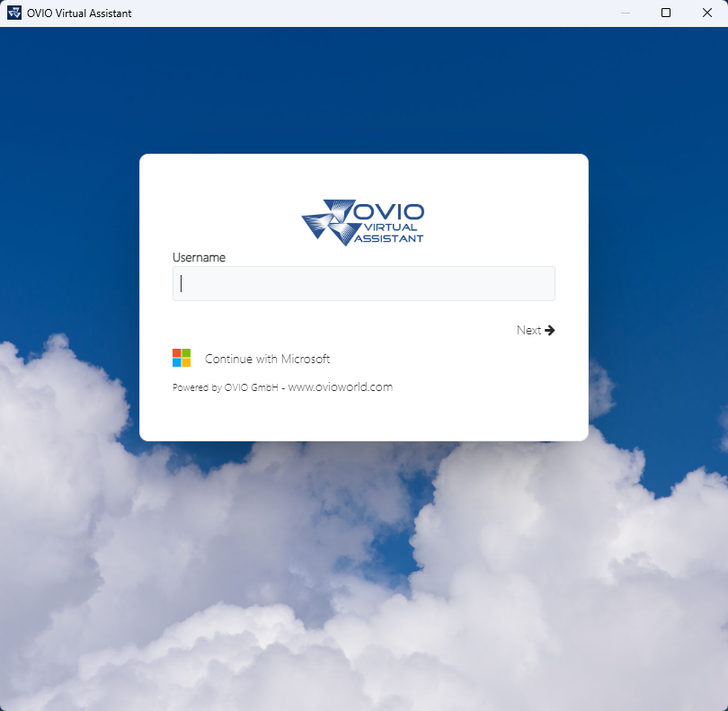Click Next to proceed with login
Viewport: 728px width, 711px height.
point(536,330)
